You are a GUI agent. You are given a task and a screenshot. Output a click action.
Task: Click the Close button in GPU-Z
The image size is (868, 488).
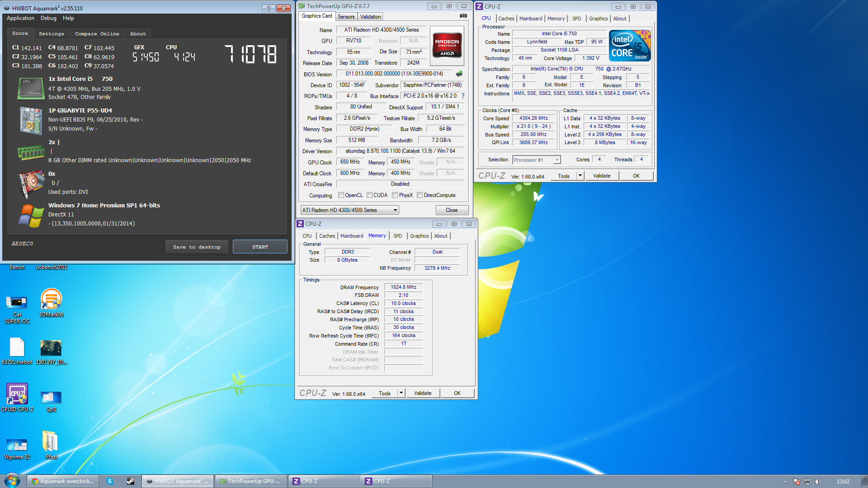pyautogui.click(x=452, y=210)
